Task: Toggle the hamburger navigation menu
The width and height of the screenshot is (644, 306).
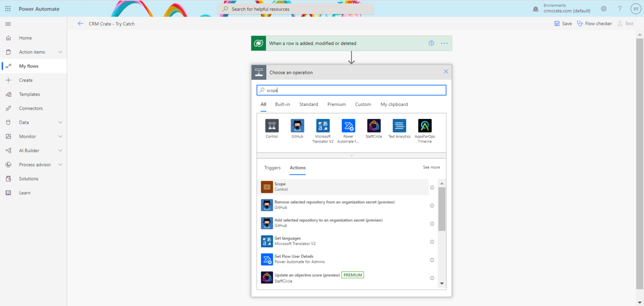Action: 8,24
